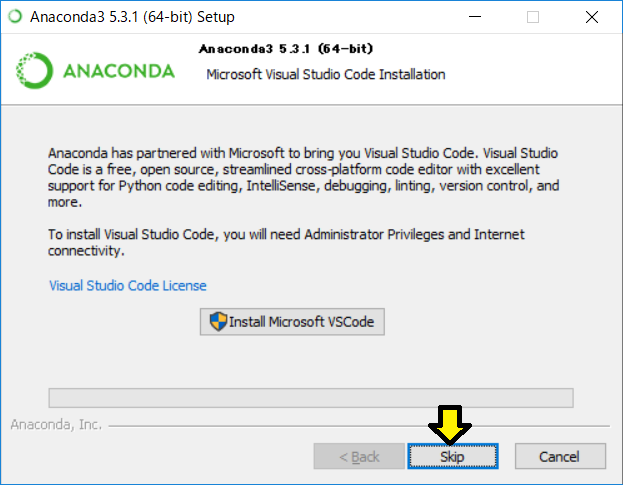This screenshot has height=485, width=623.
Task: Click the greyed-out maximize window button
Action: click(x=533, y=17)
